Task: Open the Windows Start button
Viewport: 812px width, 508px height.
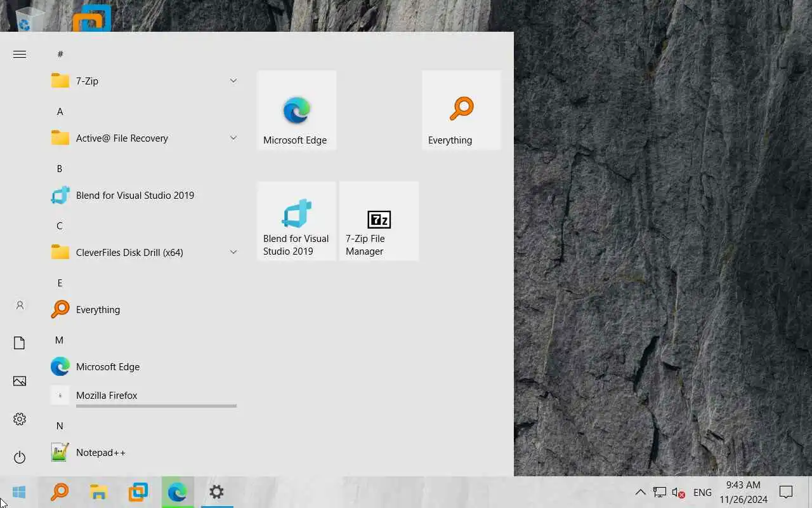Action: [19, 492]
